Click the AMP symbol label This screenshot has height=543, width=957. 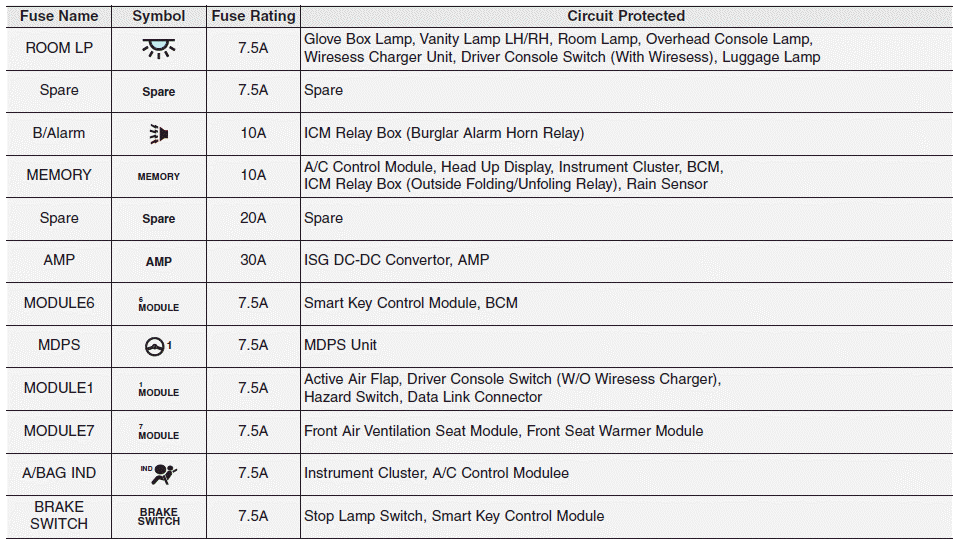coord(158,261)
